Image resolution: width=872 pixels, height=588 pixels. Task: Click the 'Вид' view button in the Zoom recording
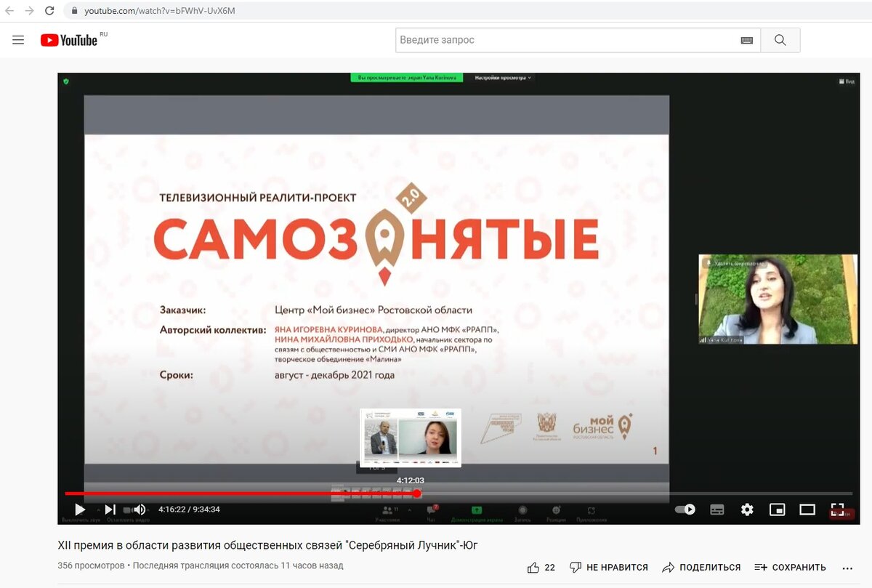tap(847, 81)
